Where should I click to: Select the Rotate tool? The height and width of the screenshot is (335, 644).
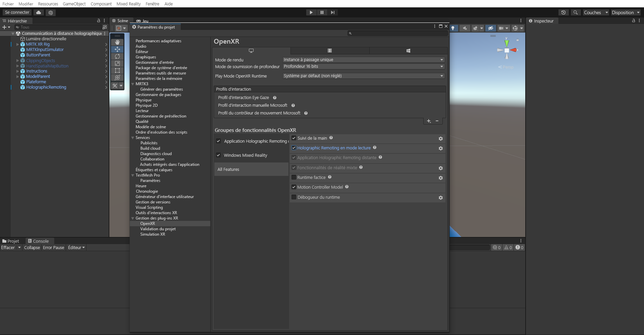click(x=117, y=56)
